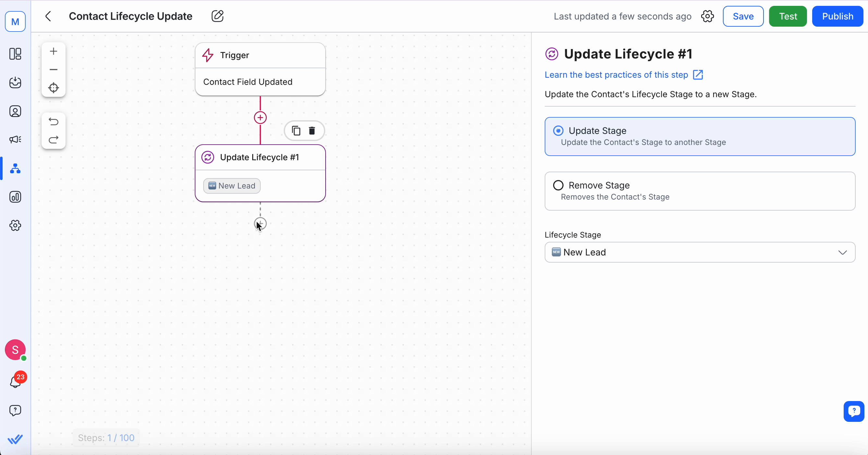Open workflow settings gear next to Save
Viewport: 868px width, 455px height.
[707, 16]
